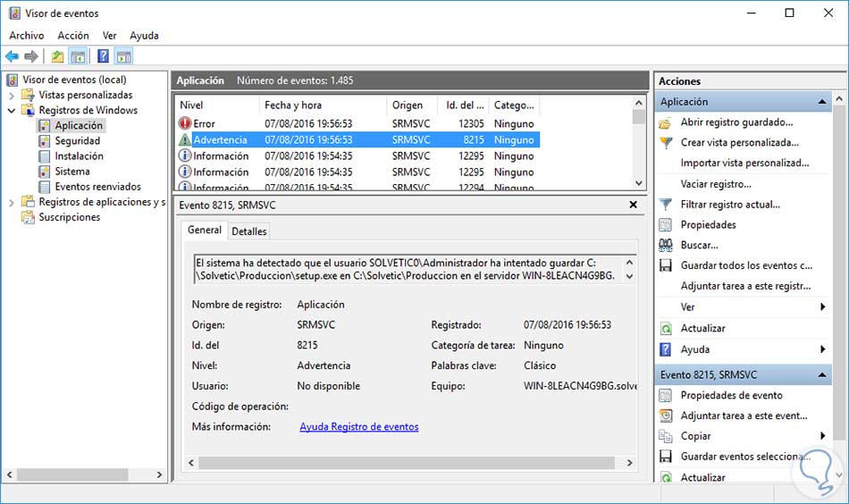This screenshot has height=504, width=849.
Task: Click the Suscripciones folder icon
Action: tap(28, 217)
